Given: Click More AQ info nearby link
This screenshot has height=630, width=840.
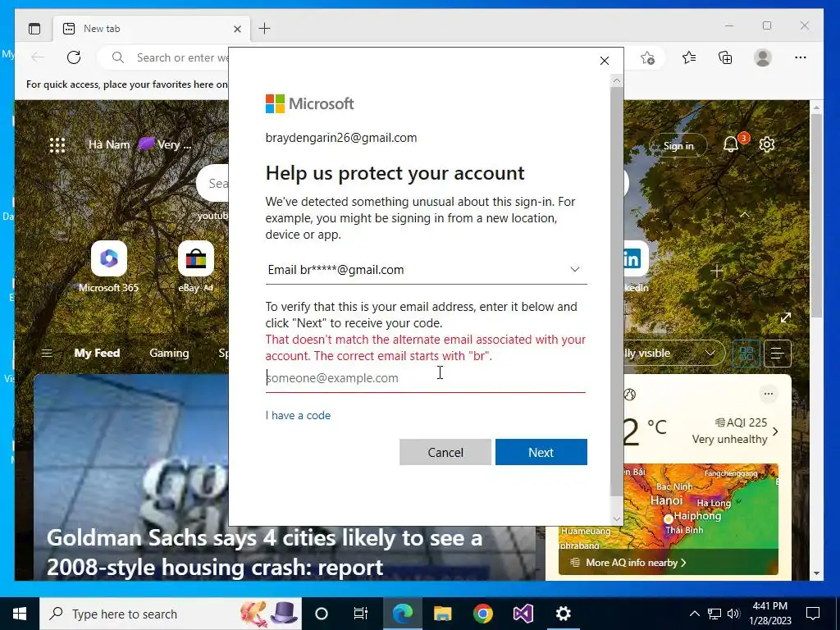Looking at the screenshot, I should [x=631, y=563].
